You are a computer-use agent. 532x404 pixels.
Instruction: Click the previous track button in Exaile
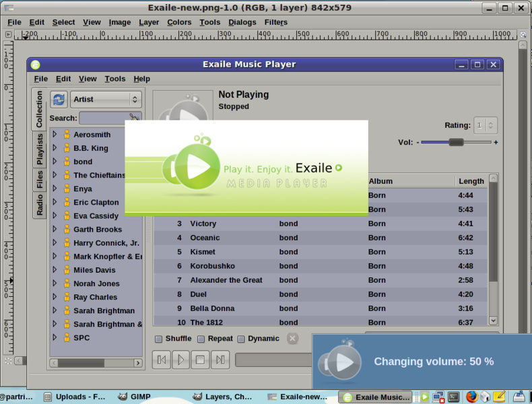pos(162,360)
